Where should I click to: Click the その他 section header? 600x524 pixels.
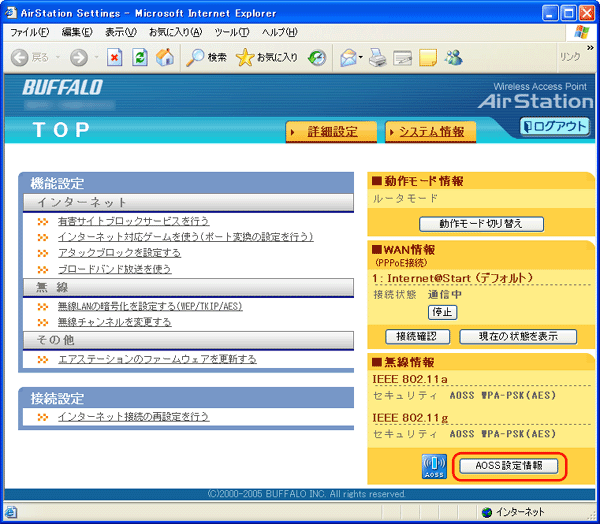point(188,340)
